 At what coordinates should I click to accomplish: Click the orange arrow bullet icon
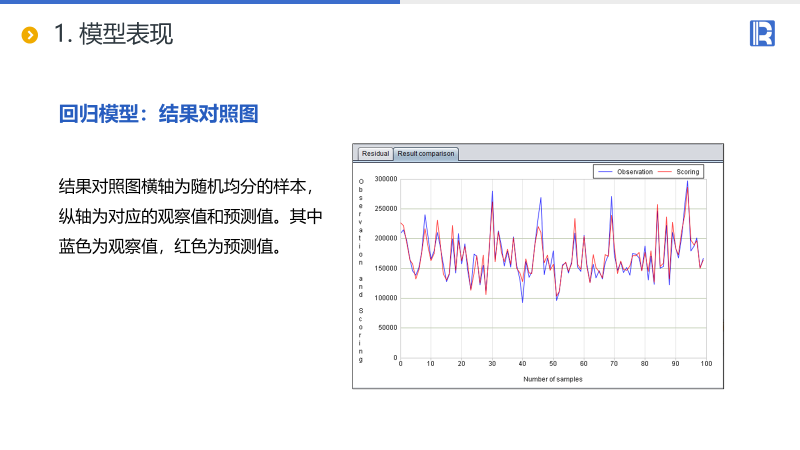[30, 35]
